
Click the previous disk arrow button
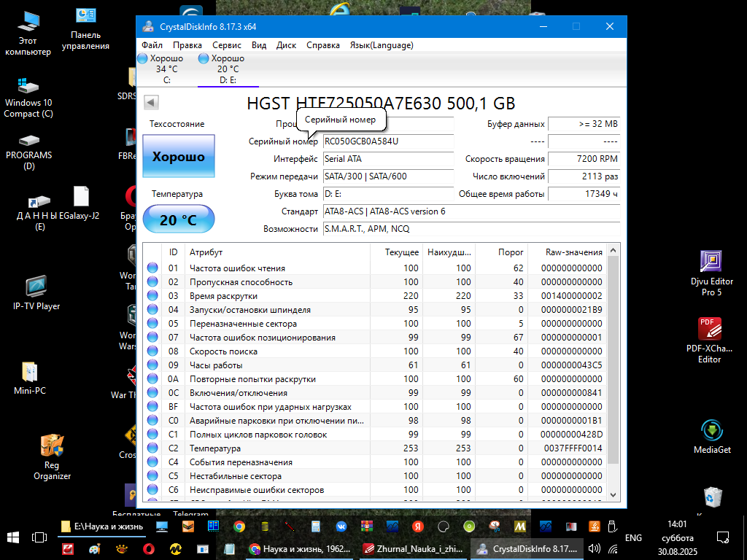(152, 103)
